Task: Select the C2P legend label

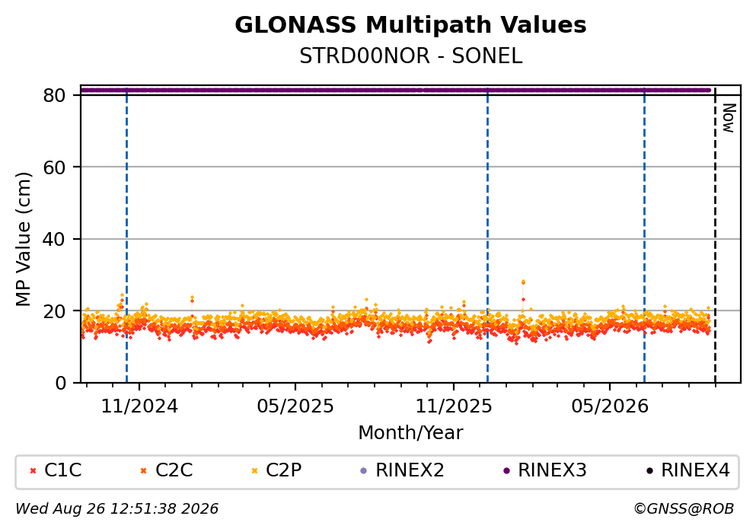Action: point(283,470)
